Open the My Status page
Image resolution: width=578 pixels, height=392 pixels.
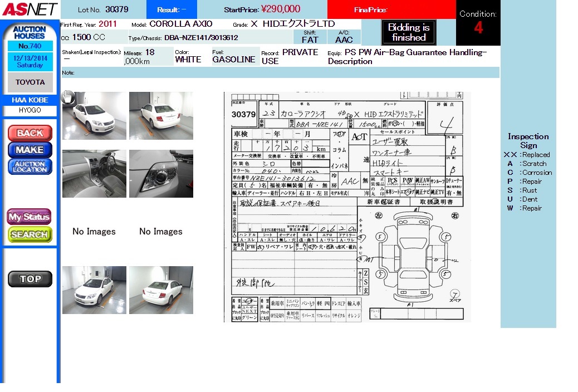click(30, 217)
